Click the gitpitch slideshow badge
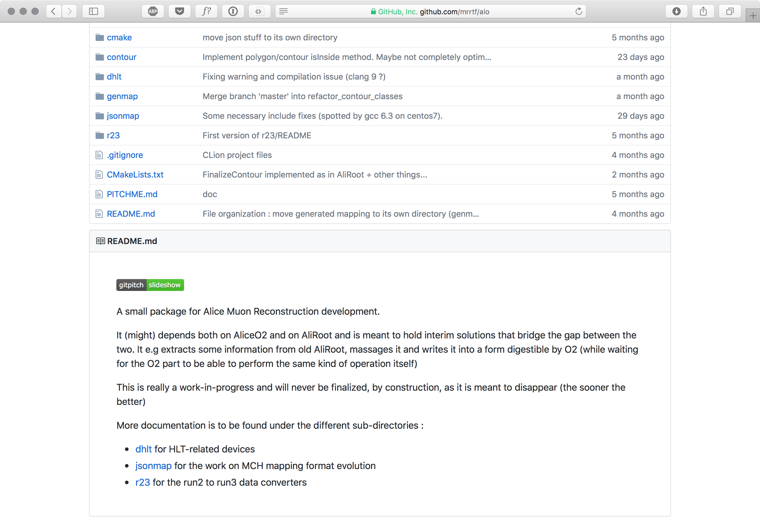The image size is (760, 532). tap(150, 285)
